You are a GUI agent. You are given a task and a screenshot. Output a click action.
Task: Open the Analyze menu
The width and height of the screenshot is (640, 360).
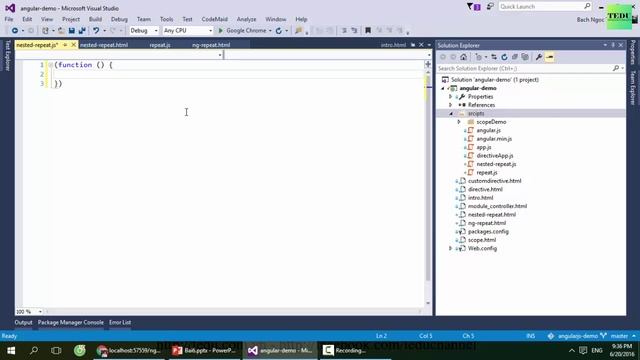click(247, 19)
